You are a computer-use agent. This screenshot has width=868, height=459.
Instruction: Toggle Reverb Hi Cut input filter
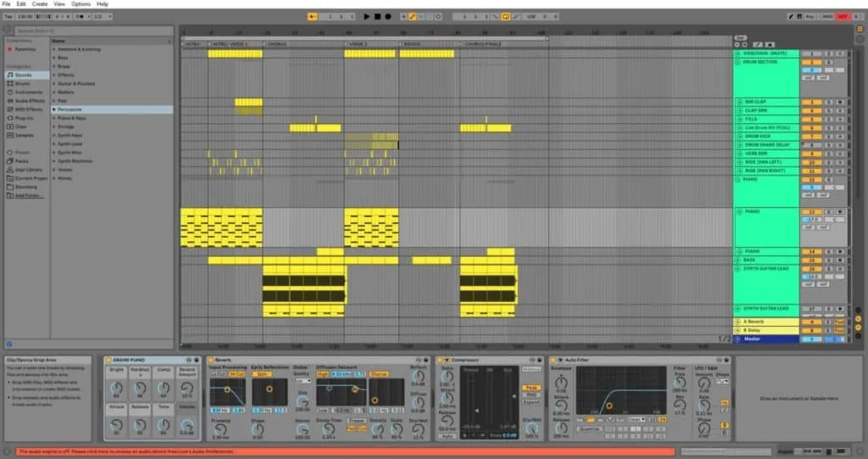coord(237,374)
